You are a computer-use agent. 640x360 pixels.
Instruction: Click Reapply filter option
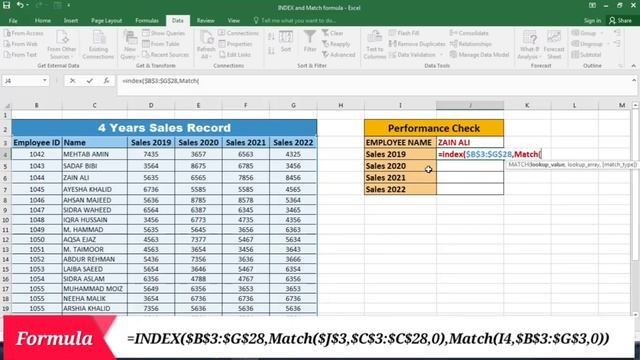click(x=336, y=44)
